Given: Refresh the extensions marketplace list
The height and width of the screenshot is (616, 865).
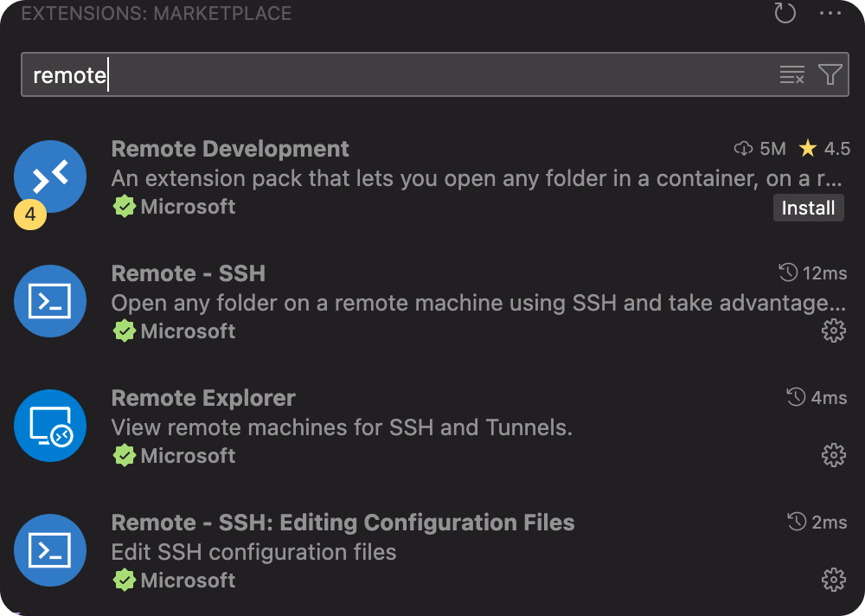Looking at the screenshot, I should point(785,13).
